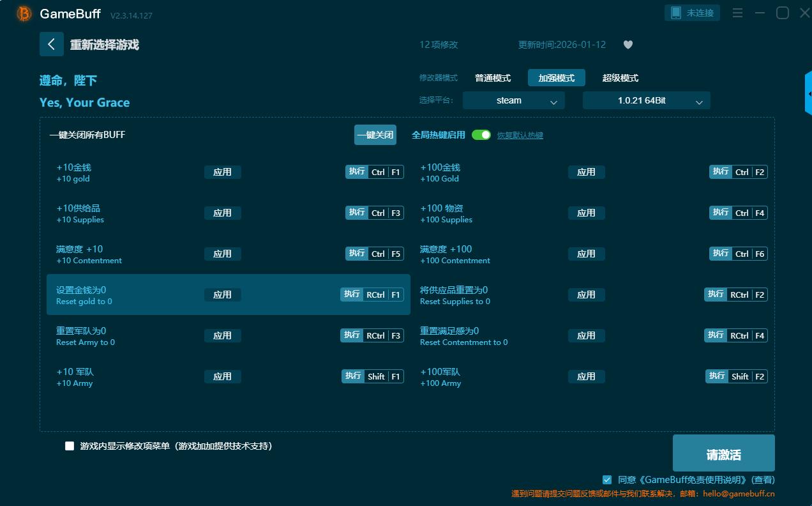Image resolution: width=812 pixels, height=506 pixels.
Task: Click the 一键关闭 button
Action: pos(375,135)
